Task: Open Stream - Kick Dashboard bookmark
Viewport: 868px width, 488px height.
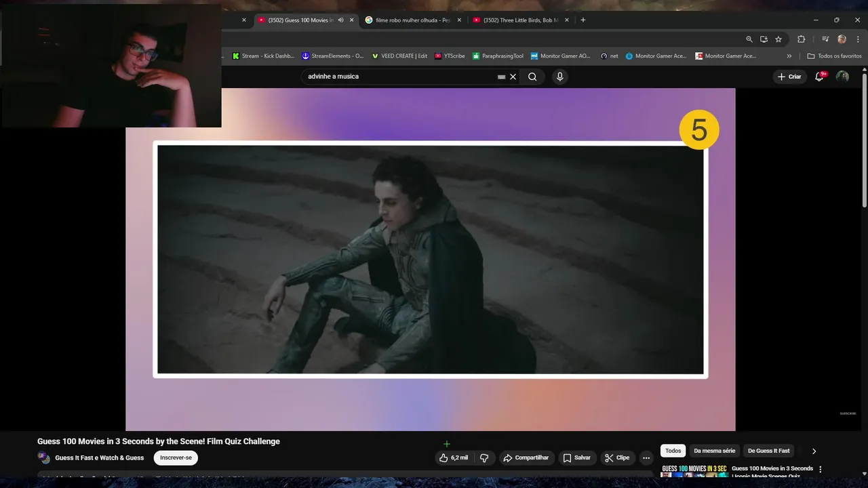Action: (x=264, y=56)
